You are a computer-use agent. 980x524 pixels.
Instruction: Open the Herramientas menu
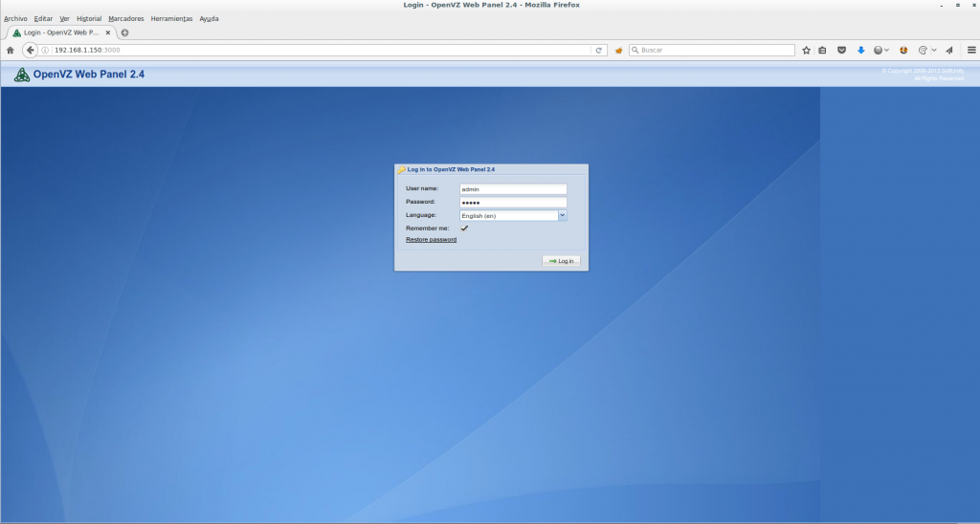tap(171, 19)
